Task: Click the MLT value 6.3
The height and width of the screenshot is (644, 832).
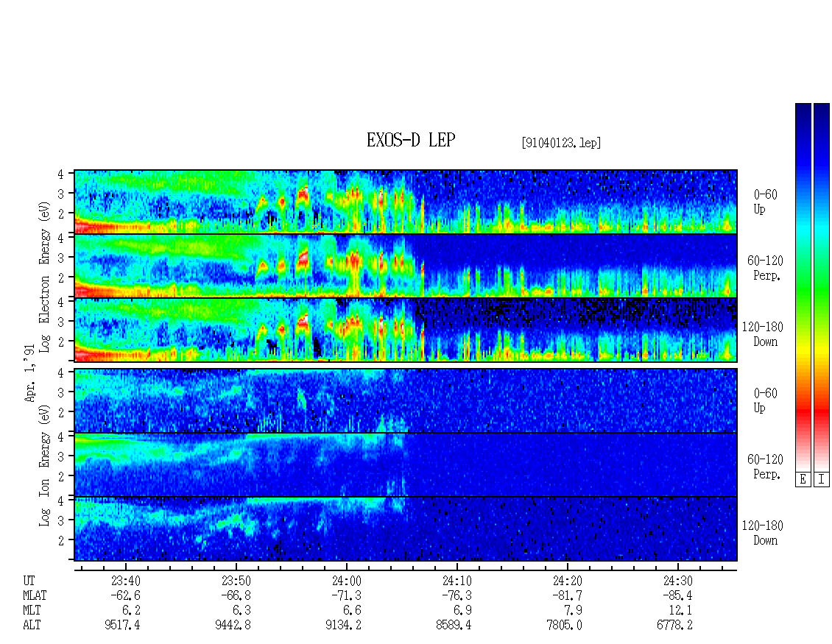Action: click(242, 610)
